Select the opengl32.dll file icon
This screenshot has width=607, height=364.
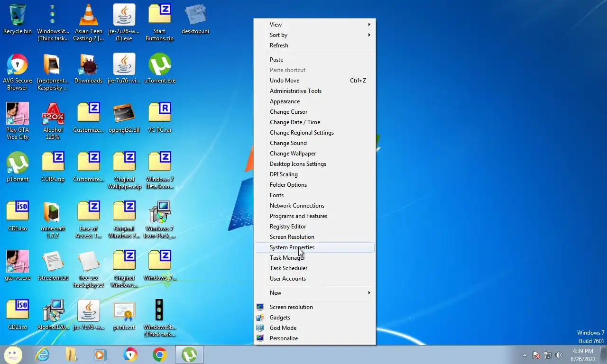click(x=124, y=118)
